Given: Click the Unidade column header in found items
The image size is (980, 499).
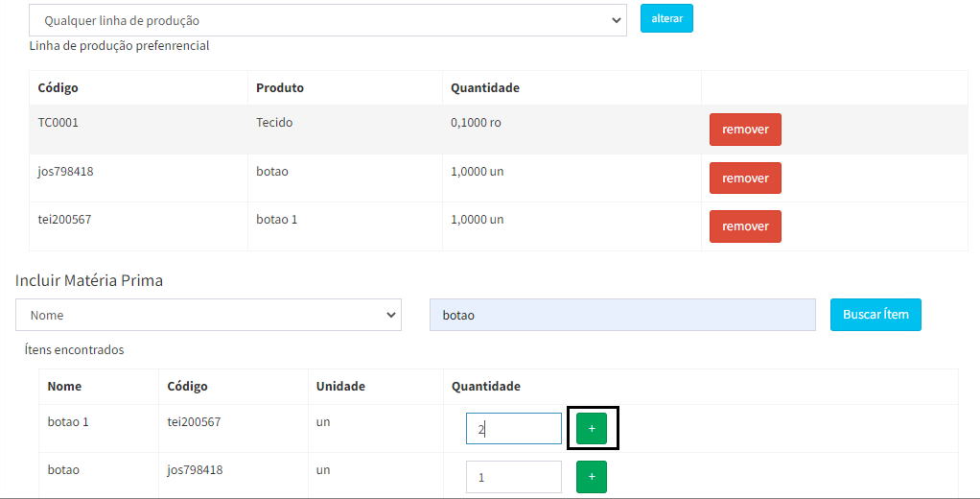Looking at the screenshot, I should pos(340,387).
